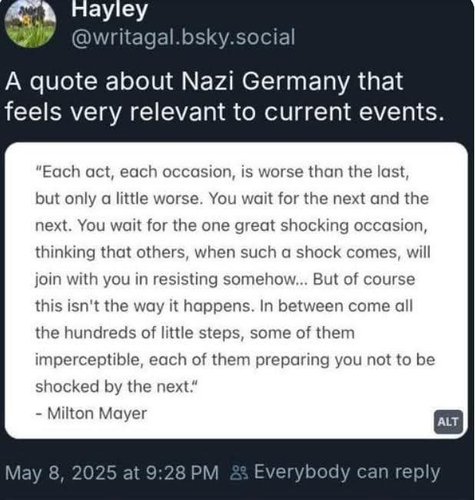
Task: Click the line 'the hundreds of little steps'
Action: point(195,333)
